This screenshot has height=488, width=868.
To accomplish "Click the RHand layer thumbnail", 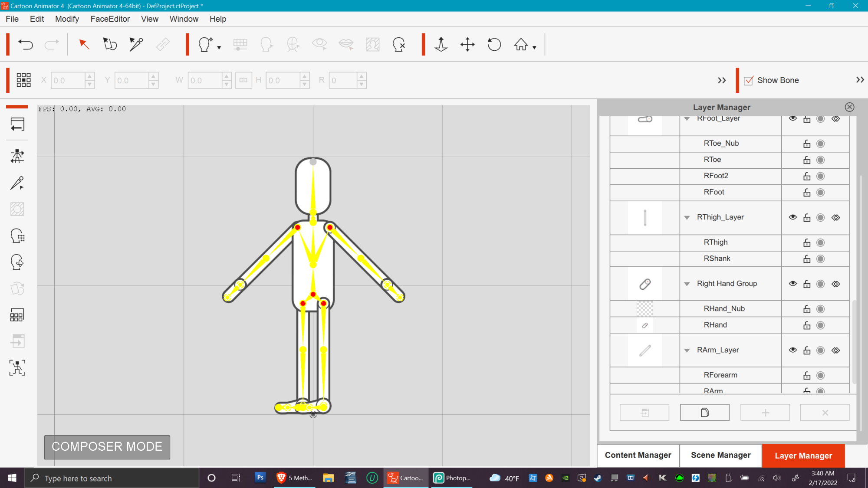I will [644, 325].
